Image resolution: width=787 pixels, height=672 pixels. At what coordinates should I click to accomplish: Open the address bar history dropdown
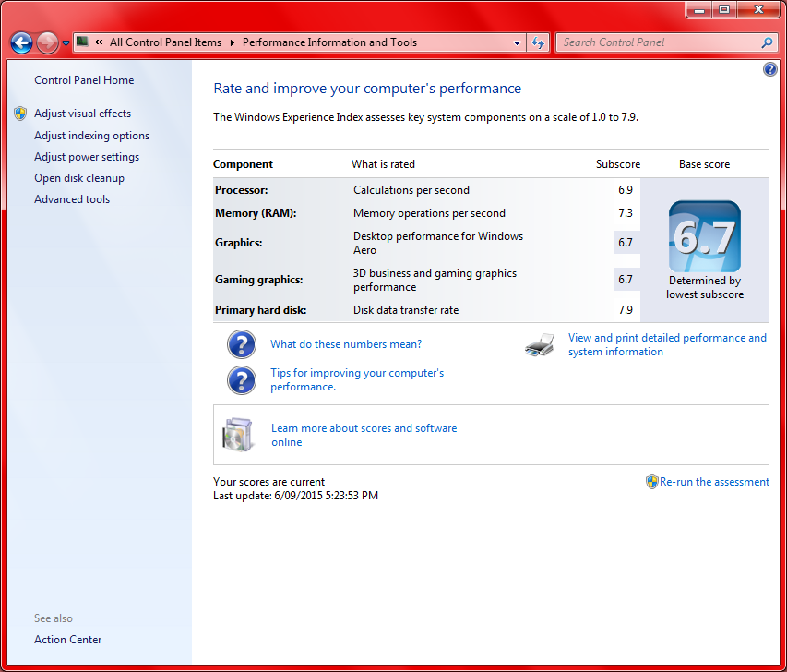[x=517, y=42]
